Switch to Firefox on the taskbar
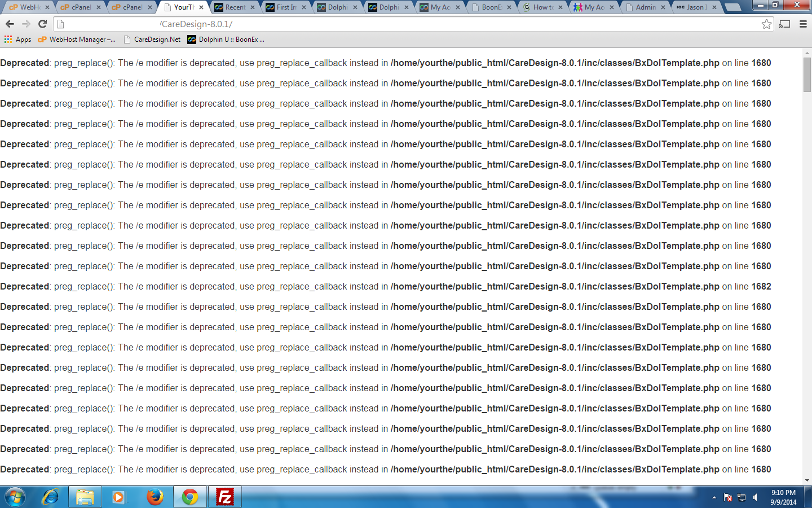Screen dimensions: 812x508 [x=155, y=497]
